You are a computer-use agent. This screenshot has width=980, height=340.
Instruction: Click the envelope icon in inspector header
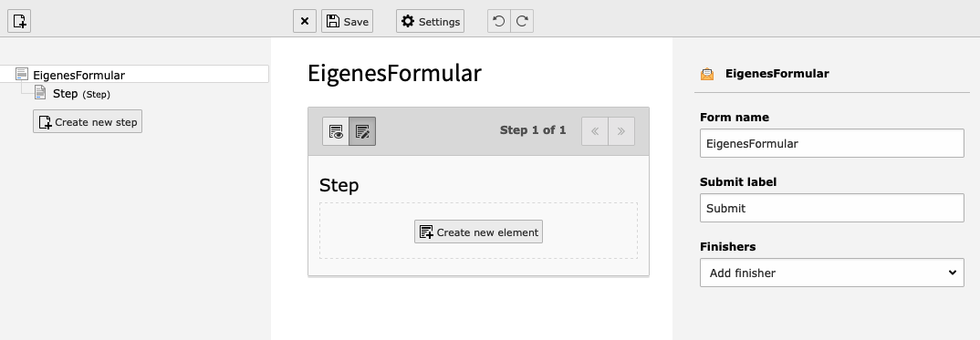707,74
